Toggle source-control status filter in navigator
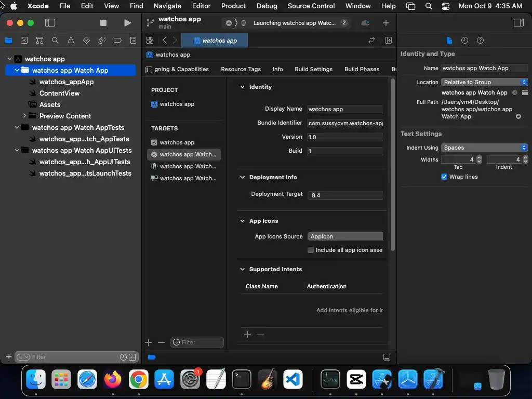Viewport: 532px width, 399px height. (132, 357)
